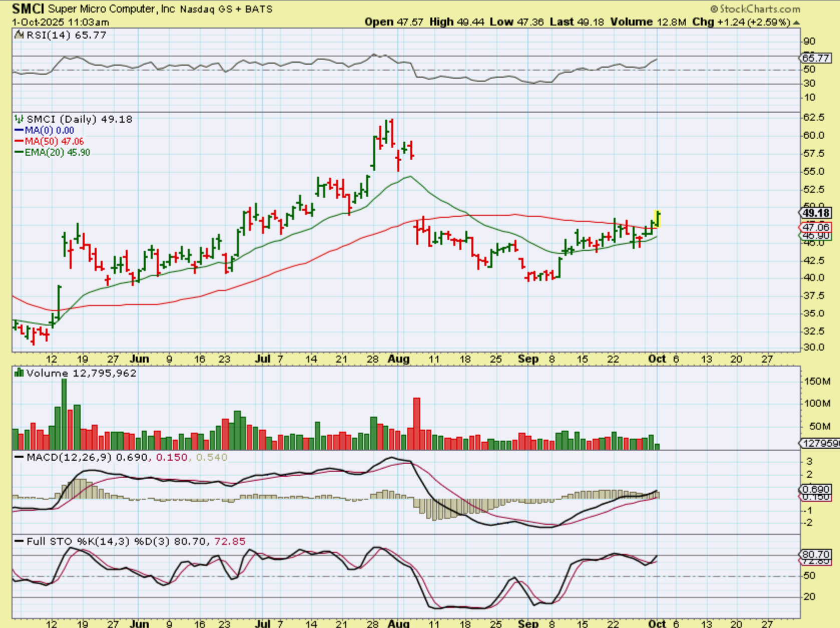Click the 90 level on the RSI axis
Viewport: 840px width, 628px height.
(809, 42)
